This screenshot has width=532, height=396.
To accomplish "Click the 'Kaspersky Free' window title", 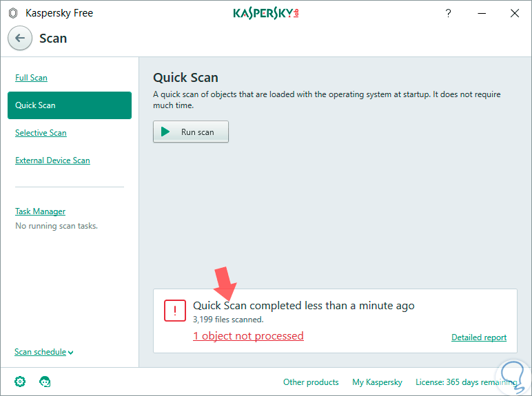I will [x=59, y=13].
